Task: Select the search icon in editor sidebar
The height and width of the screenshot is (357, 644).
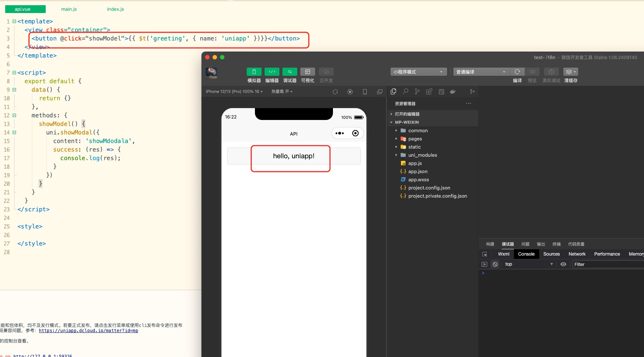Action: click(x=405, y=91)
